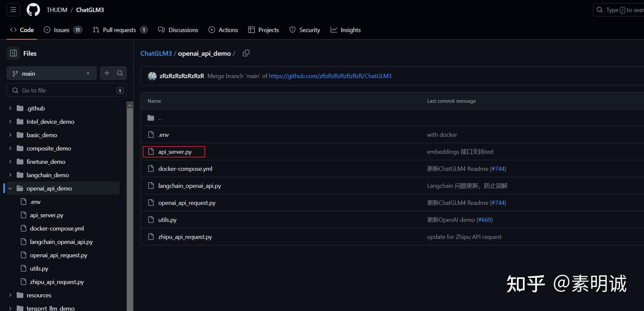
Task: Select utils.py in the sidebar tree
Action: pos(39,268)
